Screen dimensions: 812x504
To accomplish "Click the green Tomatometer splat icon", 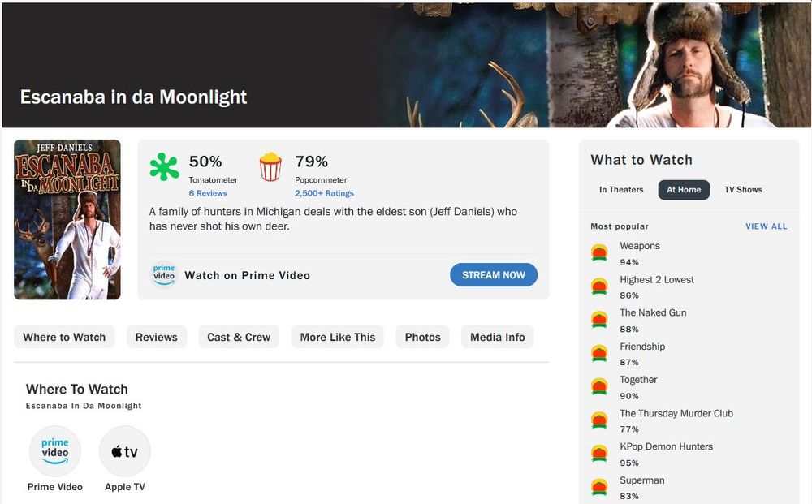I will pyautogui.click(x=163, y=168).
